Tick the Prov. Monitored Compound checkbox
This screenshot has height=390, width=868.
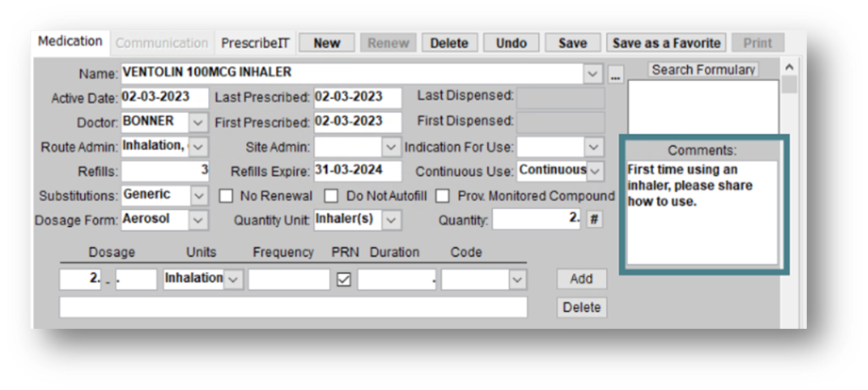(x=442, y=196)
